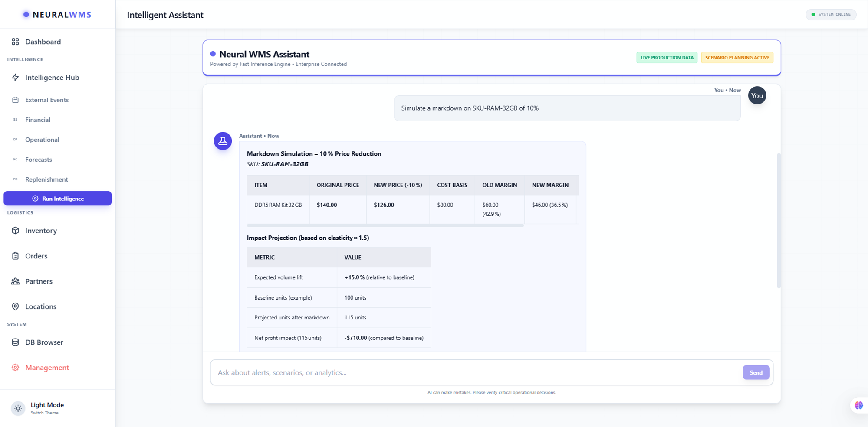Click the Scenario Planning Active badge
This screenshot has height=427, width=868.
pyautogui.click(x=737, y=58)
